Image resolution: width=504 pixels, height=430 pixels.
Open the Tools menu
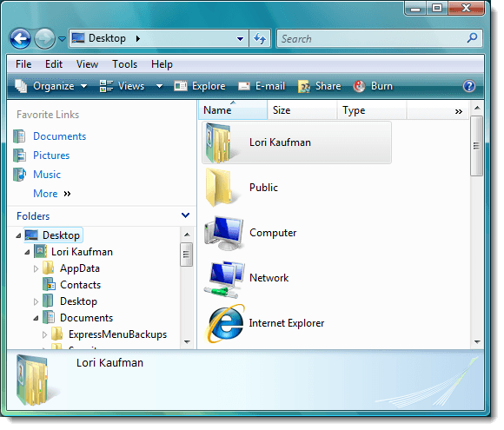[x=125, y=64]
